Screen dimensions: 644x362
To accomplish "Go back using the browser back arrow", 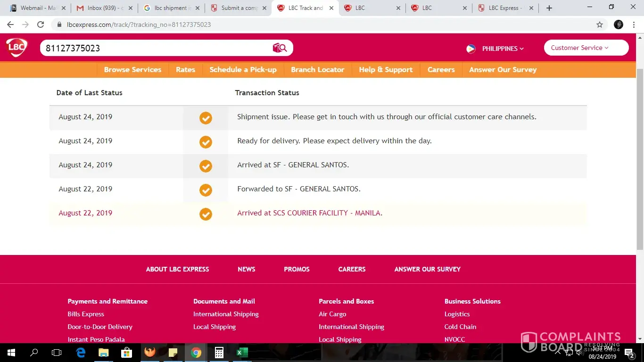I will click(x=10, y=25).
